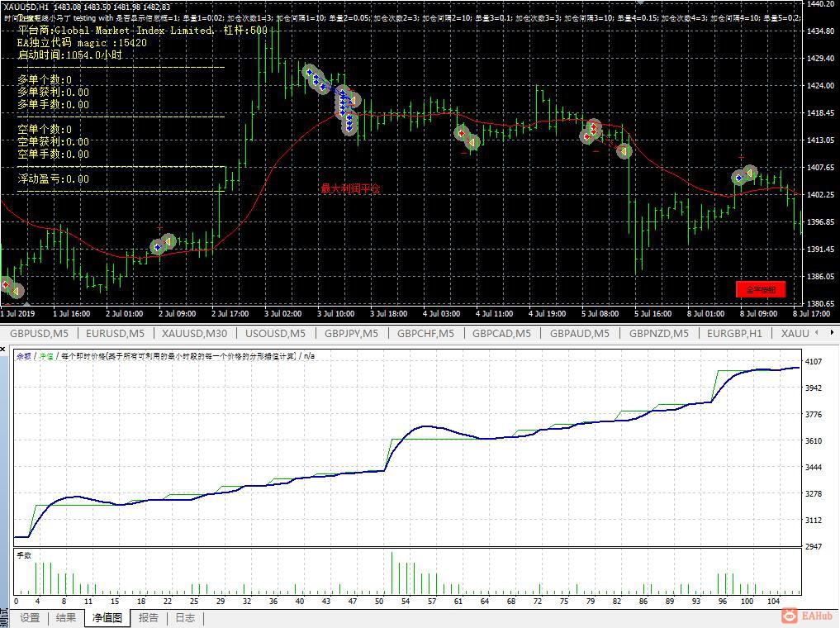Click the 空单个数:0 line
Image resolution: width=840 pixels, height=628 pixels.
coord(45,129)
